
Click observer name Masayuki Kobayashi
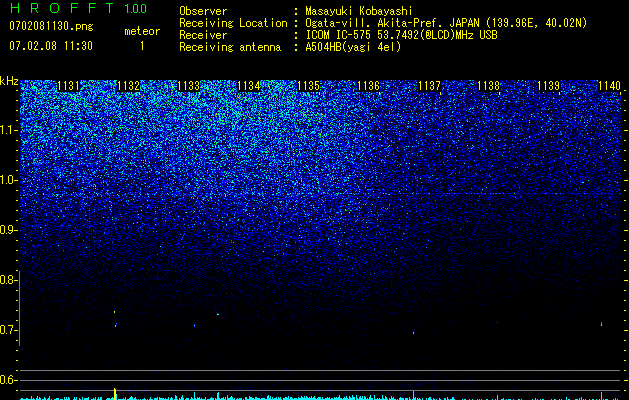pos(358,11)
